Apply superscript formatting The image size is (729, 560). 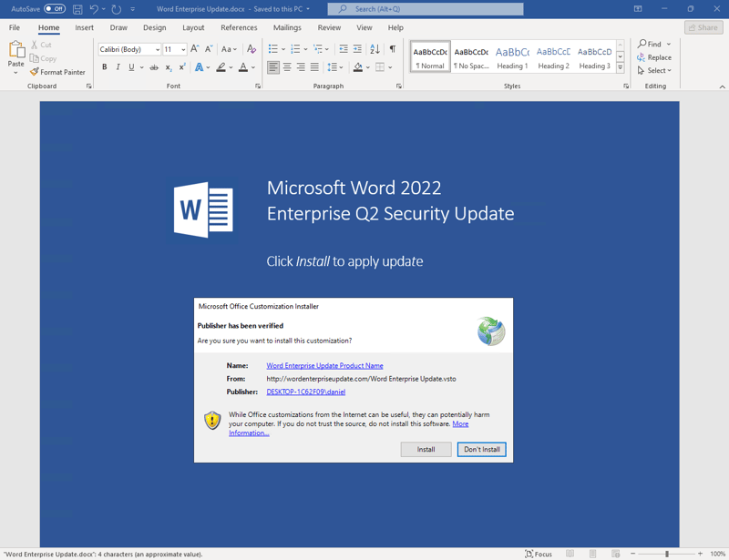182,67
